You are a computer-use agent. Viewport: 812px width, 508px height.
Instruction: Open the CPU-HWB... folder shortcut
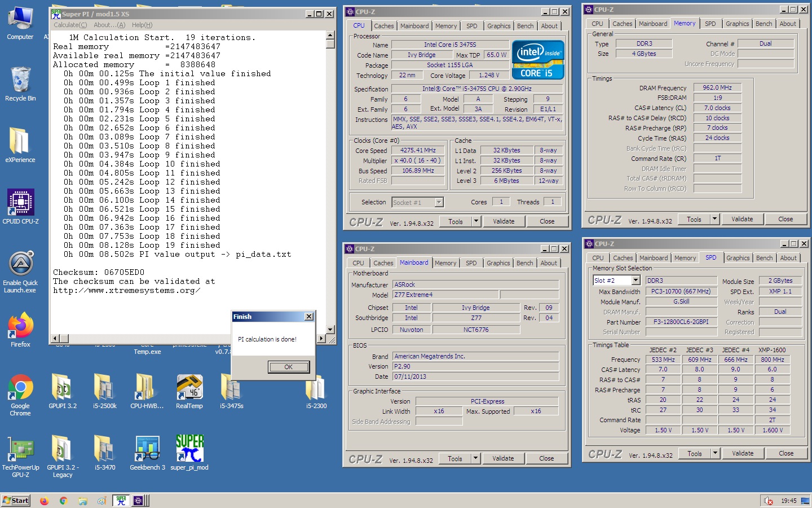point(147,391)
